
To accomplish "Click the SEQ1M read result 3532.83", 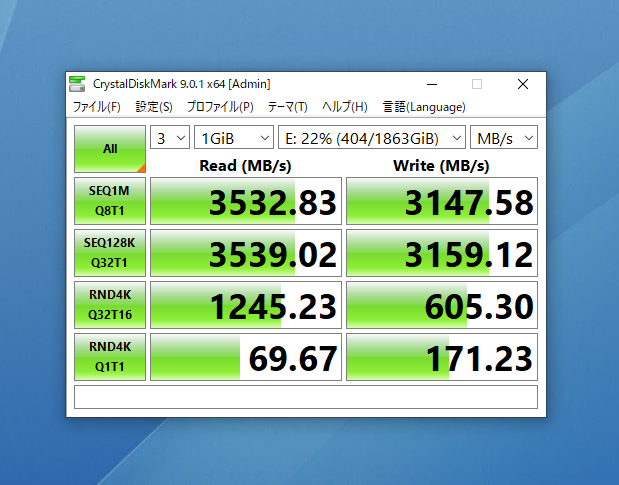I will click(x=246, y=201).
